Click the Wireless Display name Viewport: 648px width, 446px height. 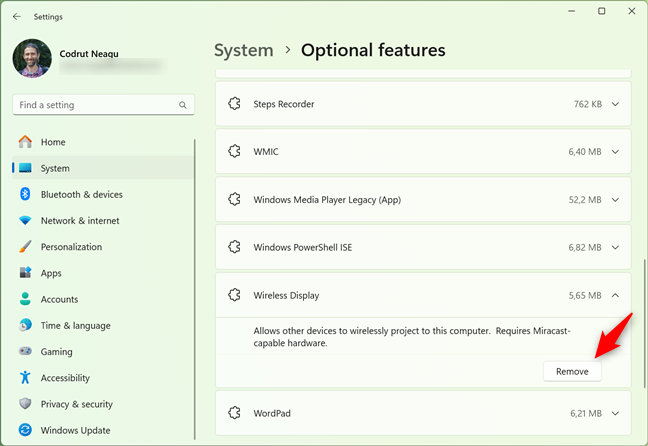[286, 296]
